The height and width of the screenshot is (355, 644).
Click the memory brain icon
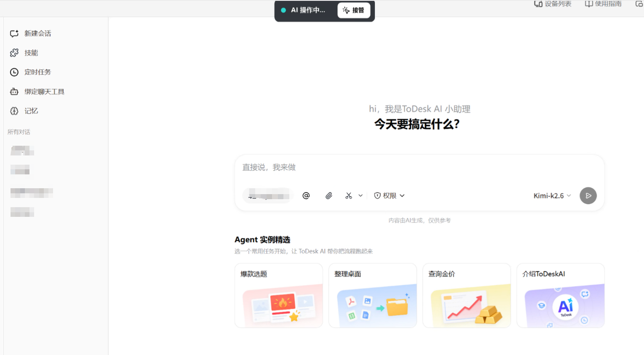14,111
